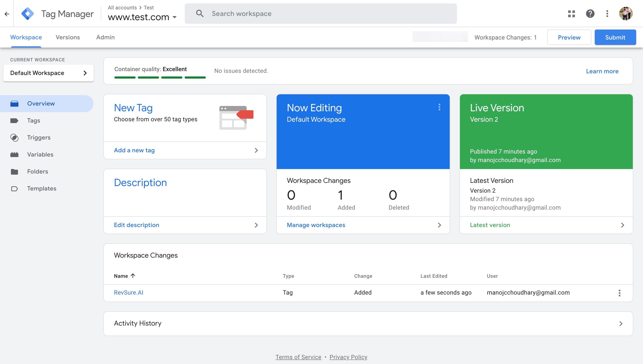
Task: Open Now Editing card options menu
Action: pyautogui.click(x=439, y=107)
